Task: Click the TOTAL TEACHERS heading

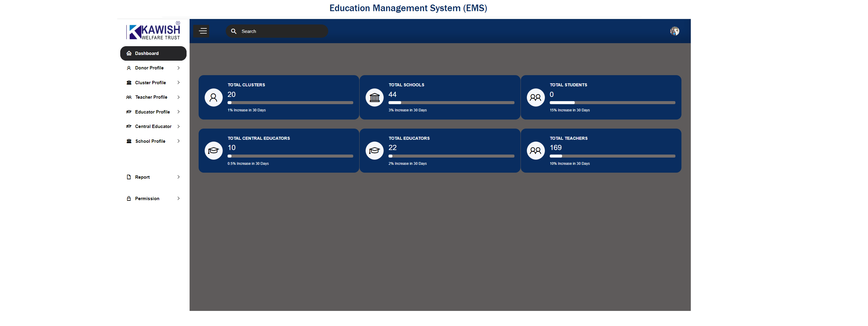Action: click(568, 138)
